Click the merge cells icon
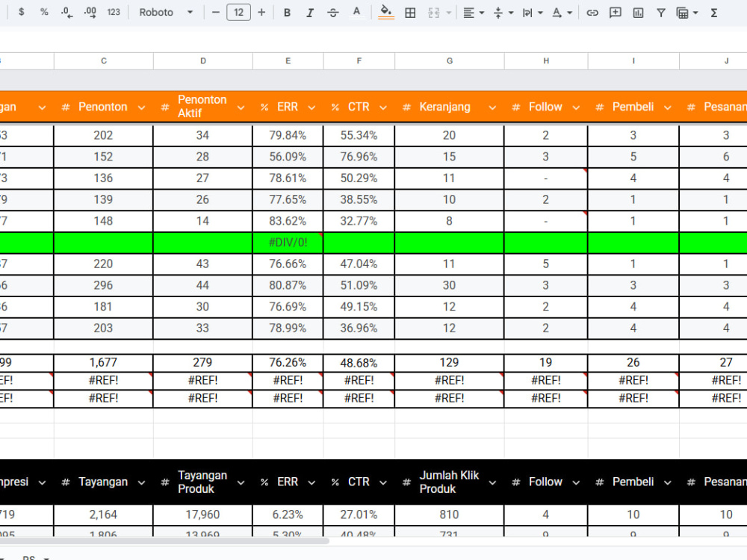 [x=433, y=13]
